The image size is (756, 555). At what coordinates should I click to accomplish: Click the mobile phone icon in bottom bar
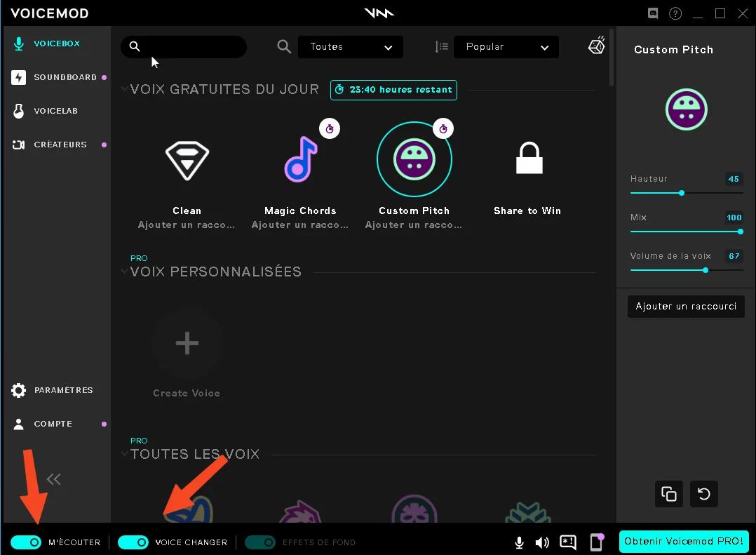(x=597, y=542)
